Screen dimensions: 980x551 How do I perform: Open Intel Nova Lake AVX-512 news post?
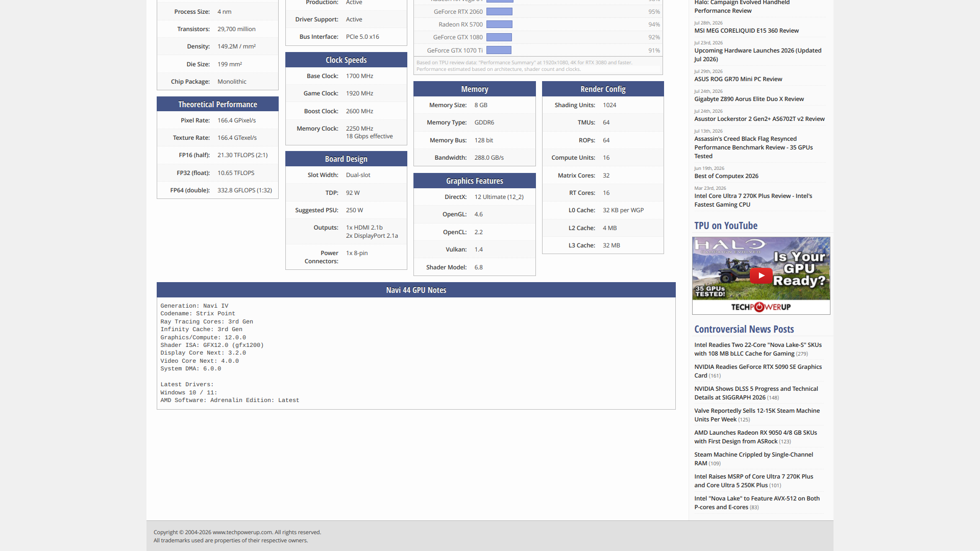757,503
